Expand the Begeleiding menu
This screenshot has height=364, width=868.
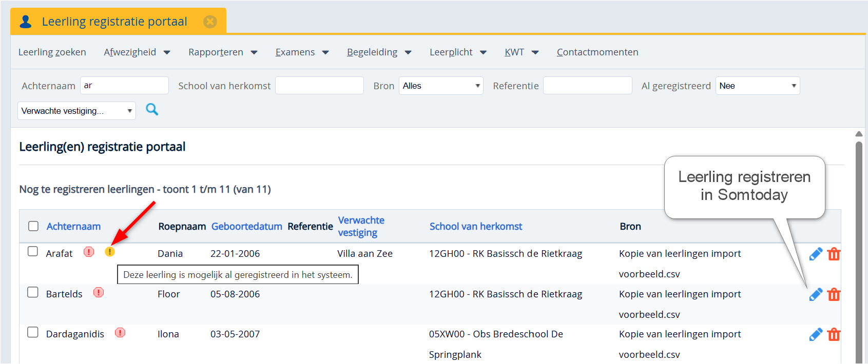pos(379,52)
